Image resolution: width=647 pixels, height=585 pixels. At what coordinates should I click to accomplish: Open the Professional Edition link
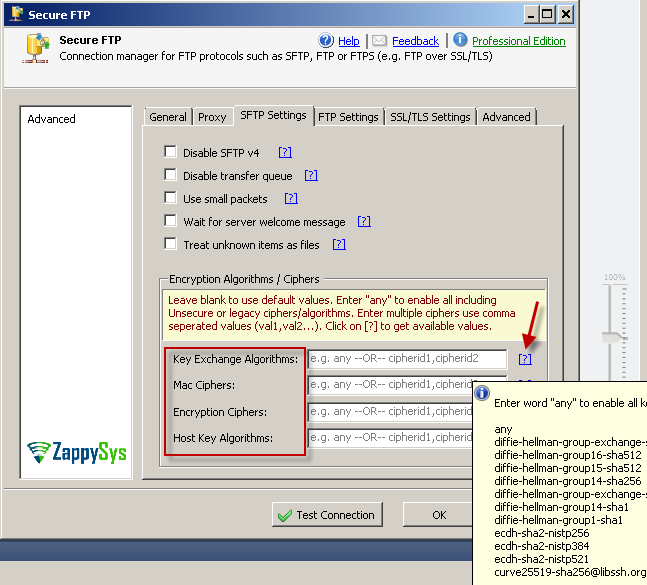(x=519, y=41)
